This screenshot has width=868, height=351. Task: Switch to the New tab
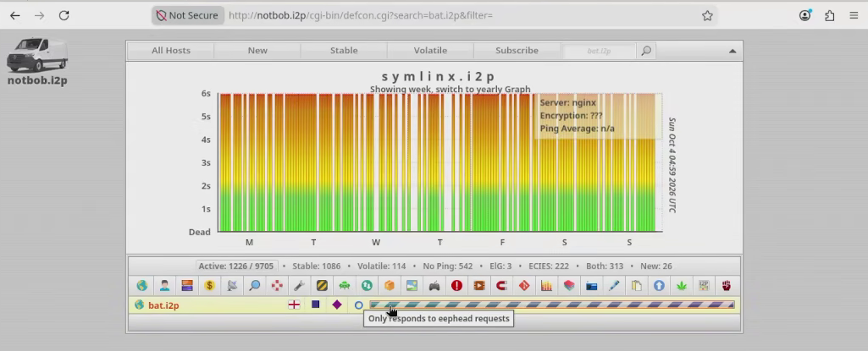click(x=257, y=50)
